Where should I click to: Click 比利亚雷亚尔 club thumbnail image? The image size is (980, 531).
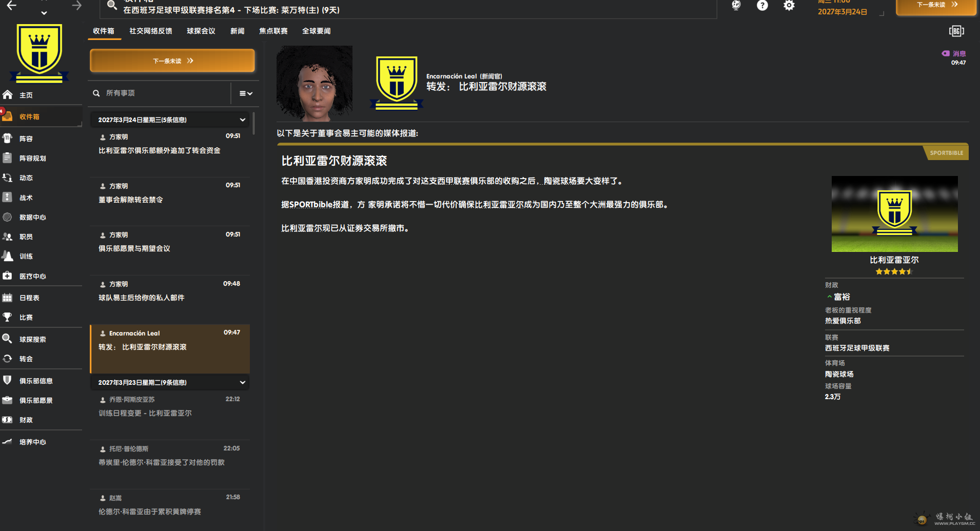coord(894,214)
